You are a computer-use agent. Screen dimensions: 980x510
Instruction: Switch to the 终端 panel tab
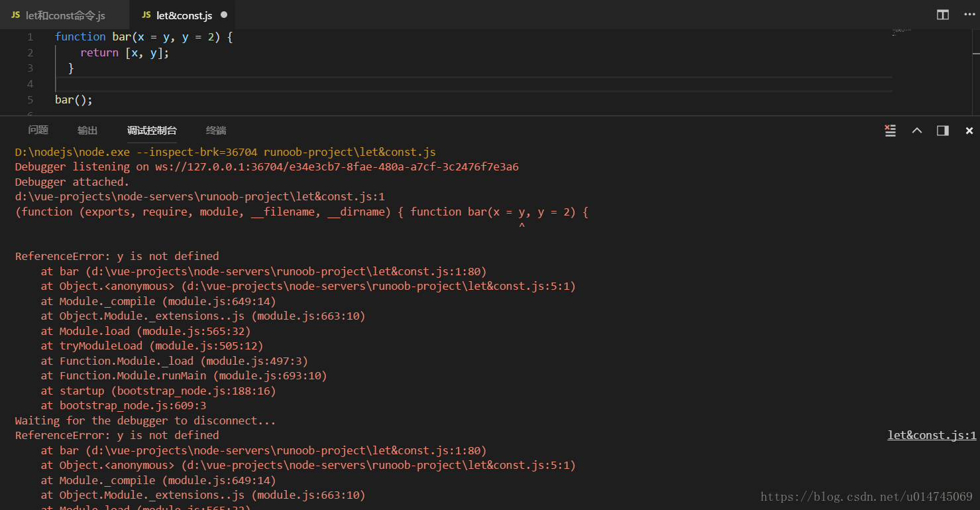pos(215,130)
